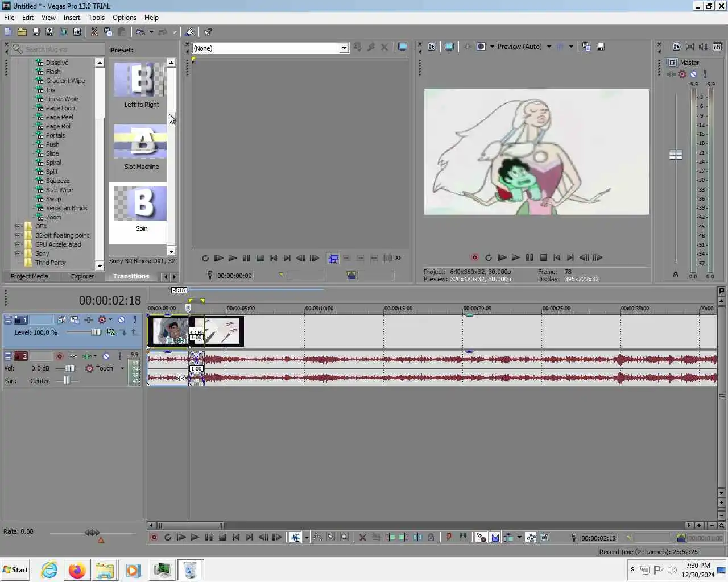
Task: Click the track 1 Track Motion icon
Action: click(x=75, y=319)
